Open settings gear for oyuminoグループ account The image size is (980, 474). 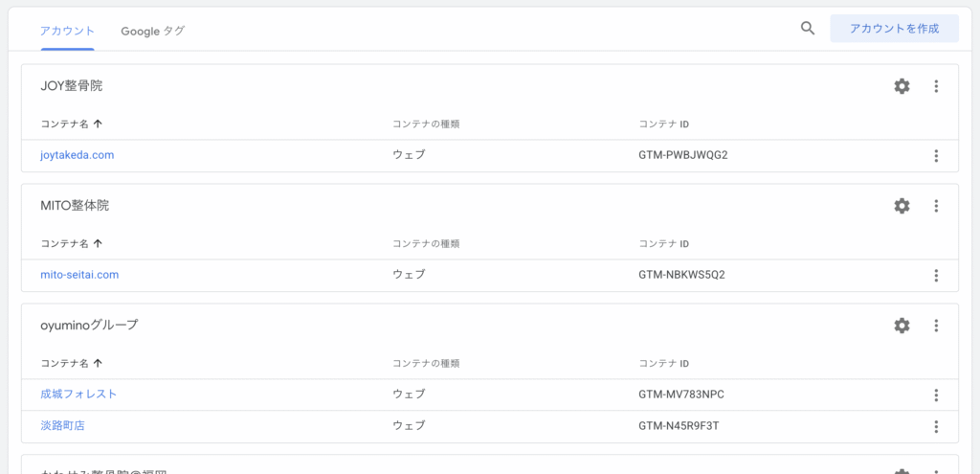point(902,326)
